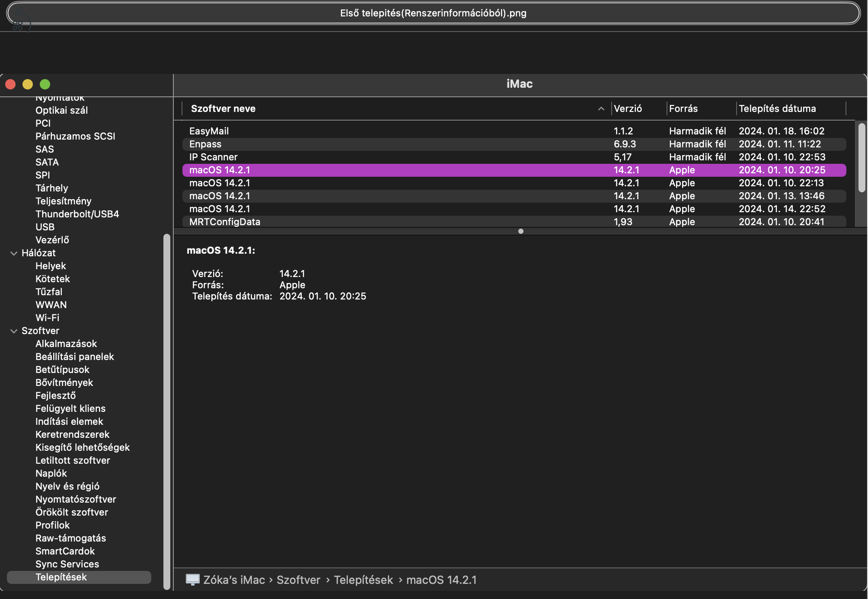Open Wi-Fi under Hálózat
This screenshot has width=868, height=599.
pos(47,318)
